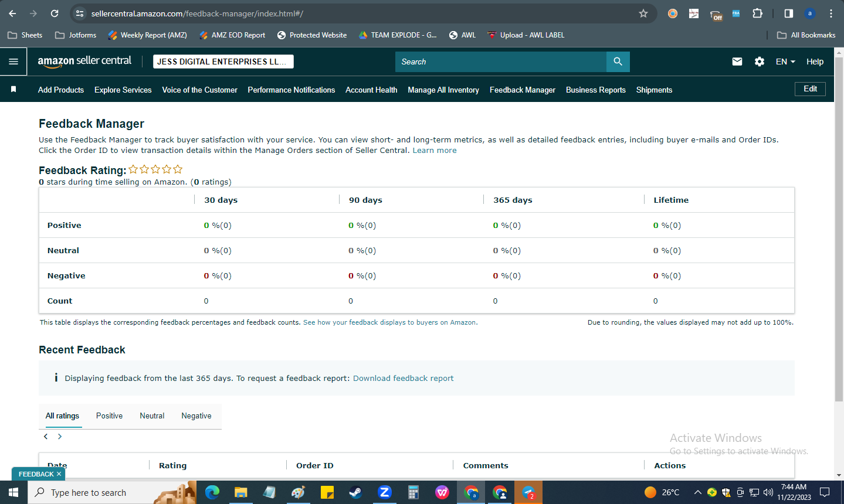
Task: Switch to the Negative feedback tab
Action: 196,416
